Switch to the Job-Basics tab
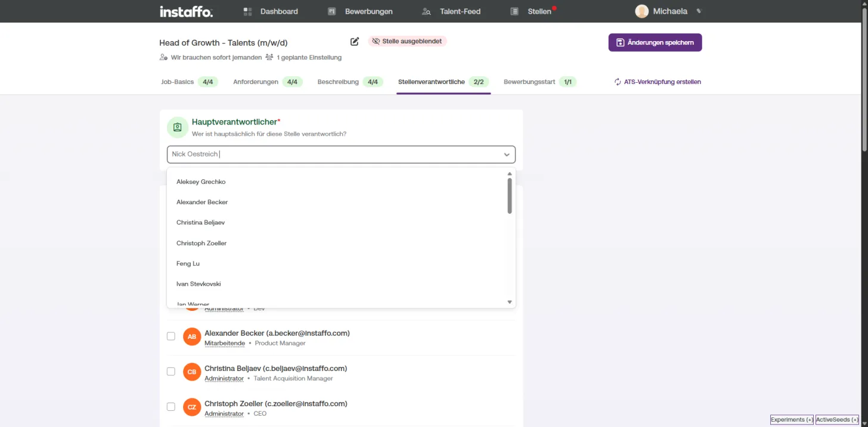Viewport: 868px width, 427px height. point(190,82)
